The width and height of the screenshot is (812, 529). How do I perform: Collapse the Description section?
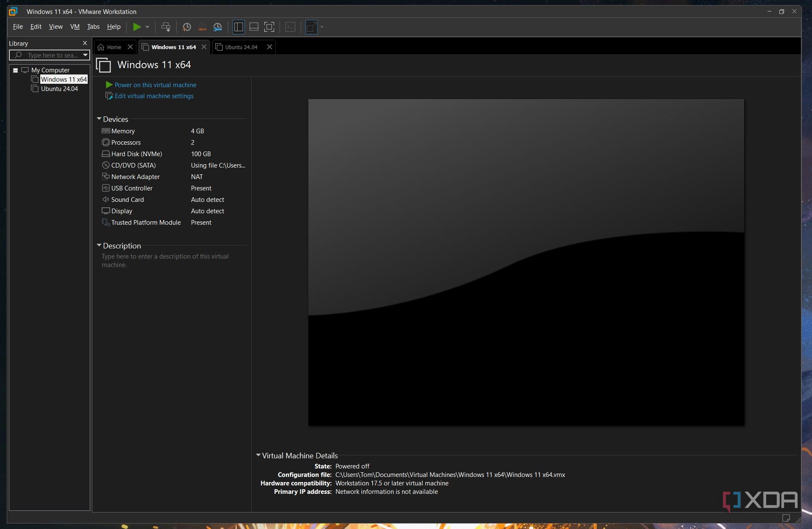pos(99,245)
